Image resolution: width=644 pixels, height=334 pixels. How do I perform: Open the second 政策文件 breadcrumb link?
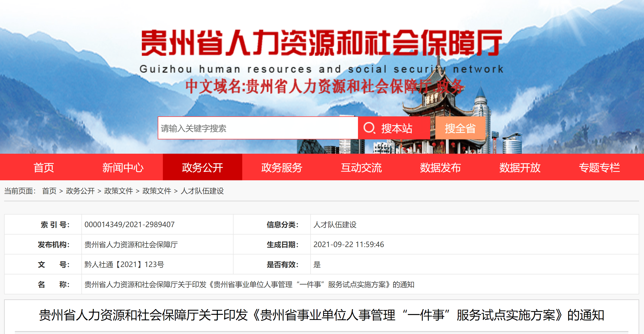pos(157,191)
